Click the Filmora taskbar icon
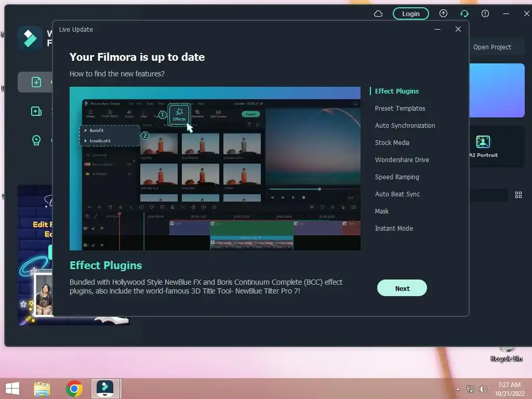This screenshot has width=532, height=399. coord(105,389)
